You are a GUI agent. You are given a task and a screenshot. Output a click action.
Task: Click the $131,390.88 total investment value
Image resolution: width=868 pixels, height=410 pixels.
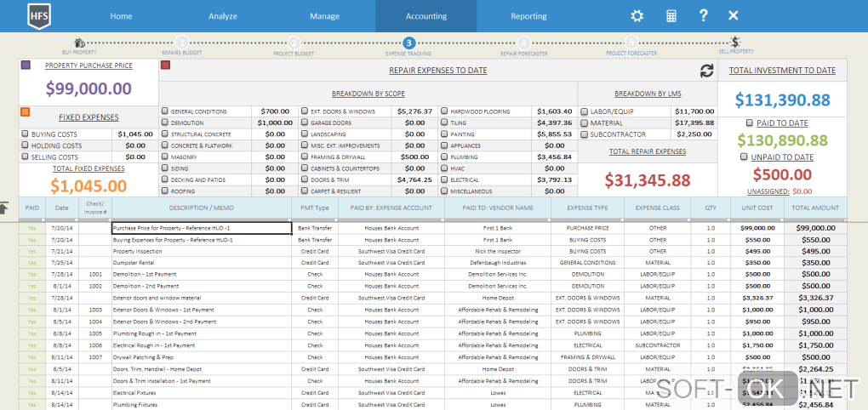[783, 100]
